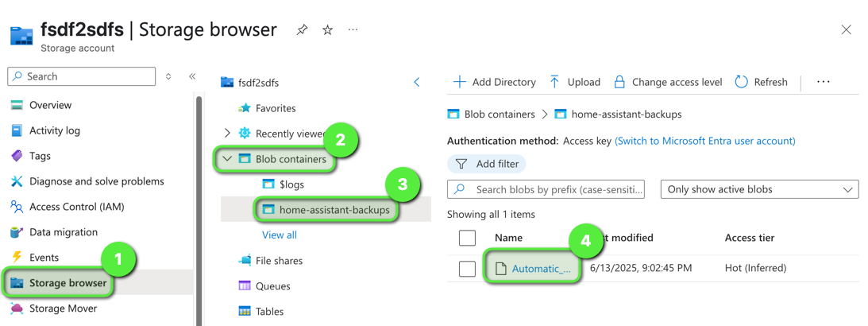Click the Add filter button
The image size is (868, 326).
click(487, 164)
